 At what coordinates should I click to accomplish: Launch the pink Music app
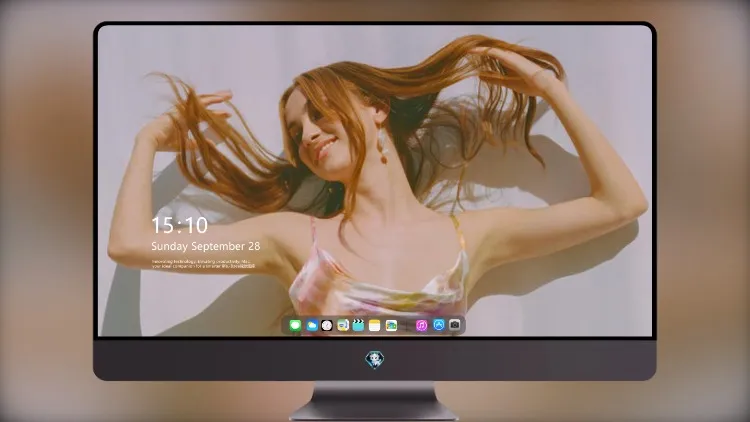421,326
